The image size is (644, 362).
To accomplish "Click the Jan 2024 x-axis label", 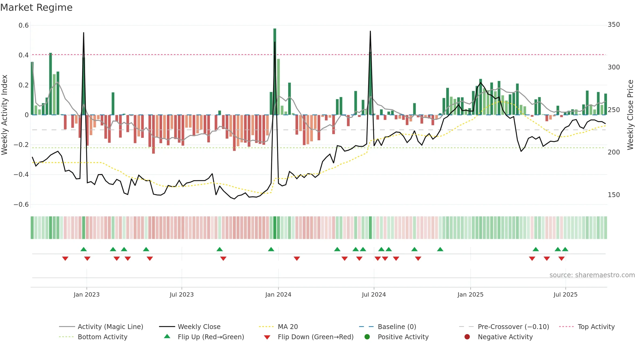I will pyautogui.click(x=278, y=294).
